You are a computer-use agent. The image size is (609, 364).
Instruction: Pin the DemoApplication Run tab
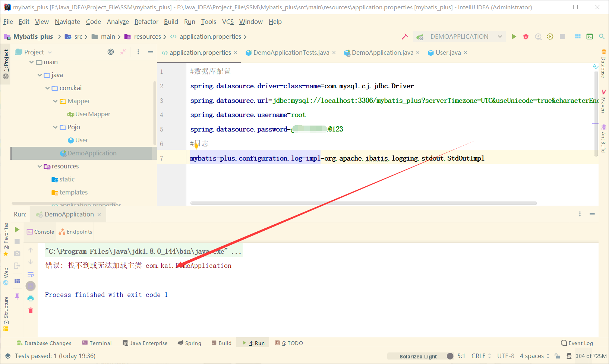pos(17,296)
